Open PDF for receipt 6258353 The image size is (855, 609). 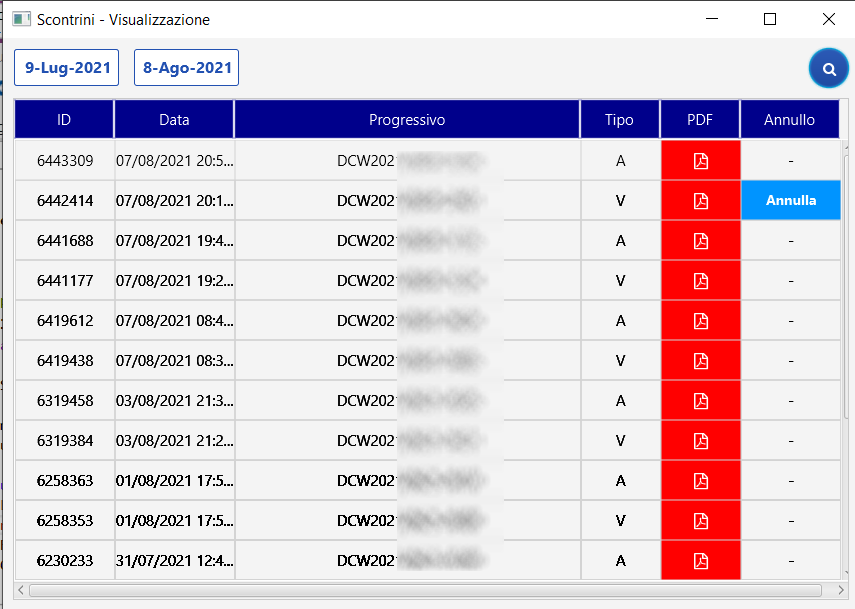(x=701, y=521)
